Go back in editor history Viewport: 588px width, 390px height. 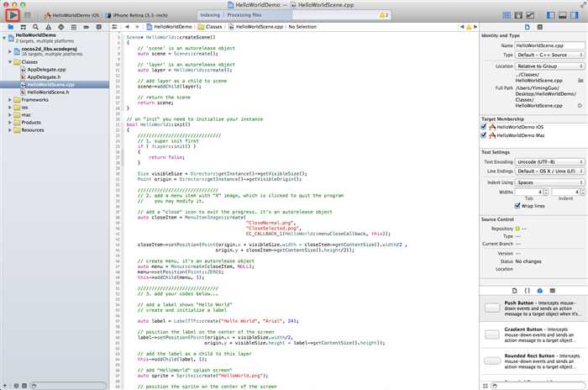pos(127,27)
